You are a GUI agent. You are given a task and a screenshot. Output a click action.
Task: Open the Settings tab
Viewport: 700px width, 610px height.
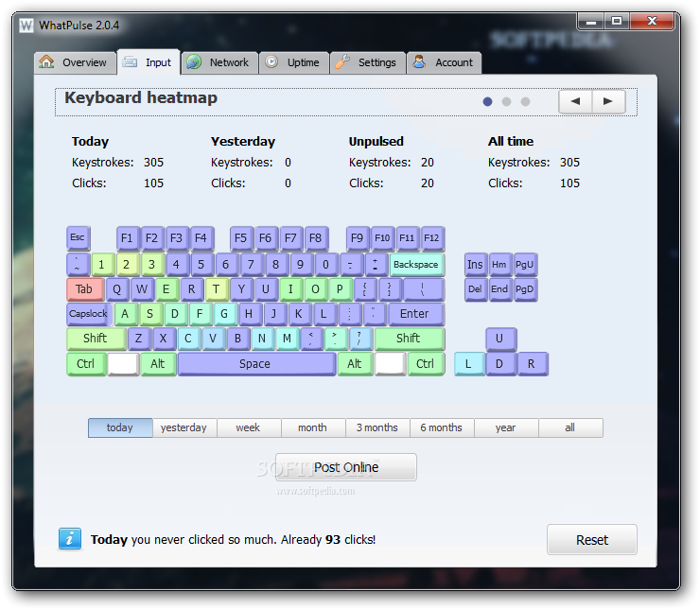point(368,62)
